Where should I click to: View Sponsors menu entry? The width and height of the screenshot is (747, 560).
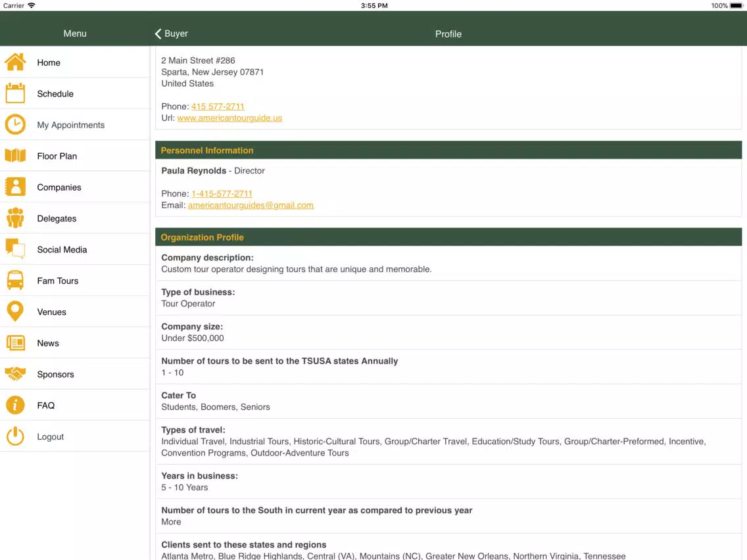click(x=75, y=374)
